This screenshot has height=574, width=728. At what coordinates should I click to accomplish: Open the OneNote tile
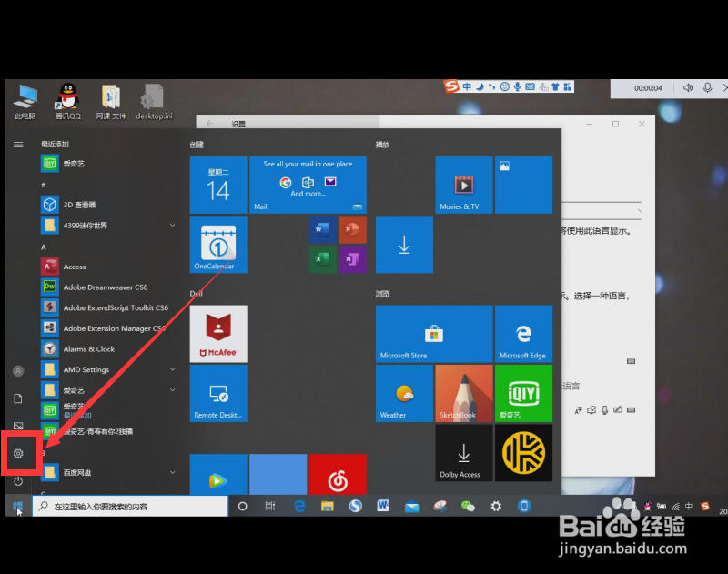(x=352, y=259)
